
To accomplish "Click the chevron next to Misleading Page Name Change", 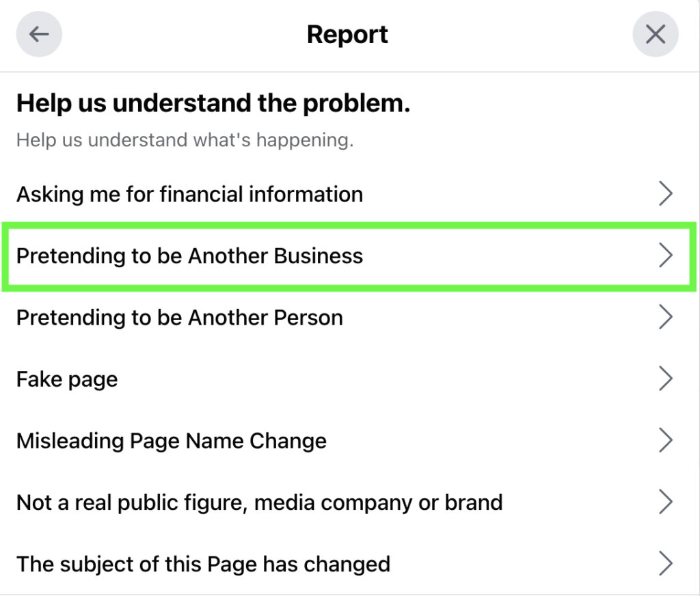I will [665, 440].
